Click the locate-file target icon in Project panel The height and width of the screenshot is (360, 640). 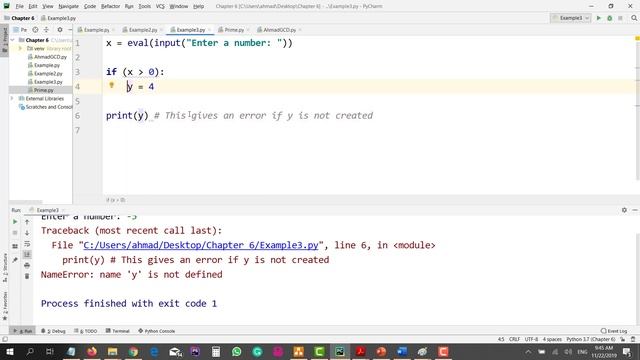(x=36, y=30)
